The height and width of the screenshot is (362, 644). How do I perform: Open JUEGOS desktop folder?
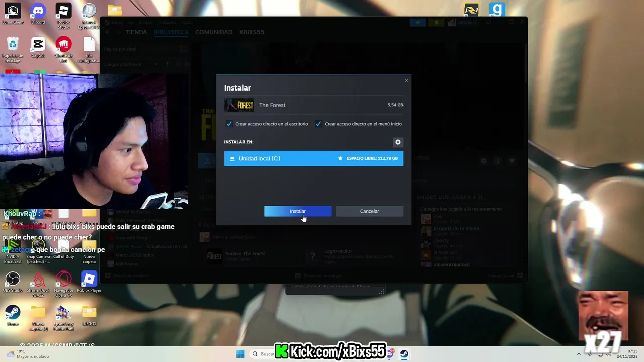pyautogui.click(x=89, y=316)
